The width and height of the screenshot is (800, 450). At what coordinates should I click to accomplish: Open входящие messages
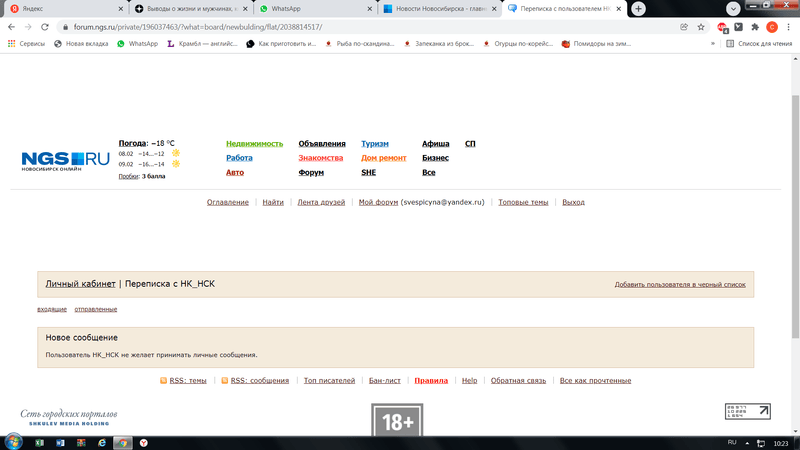click(52, 309)
